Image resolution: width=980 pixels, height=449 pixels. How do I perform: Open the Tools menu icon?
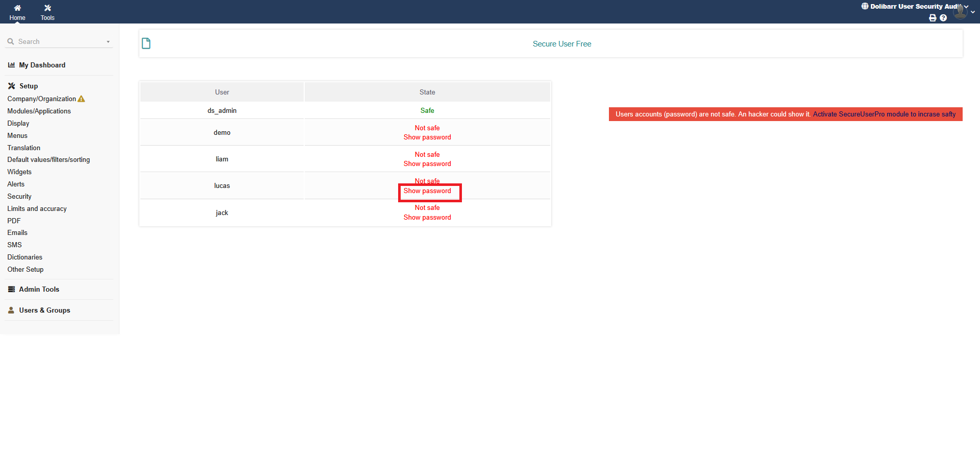(x=47, y=8)
